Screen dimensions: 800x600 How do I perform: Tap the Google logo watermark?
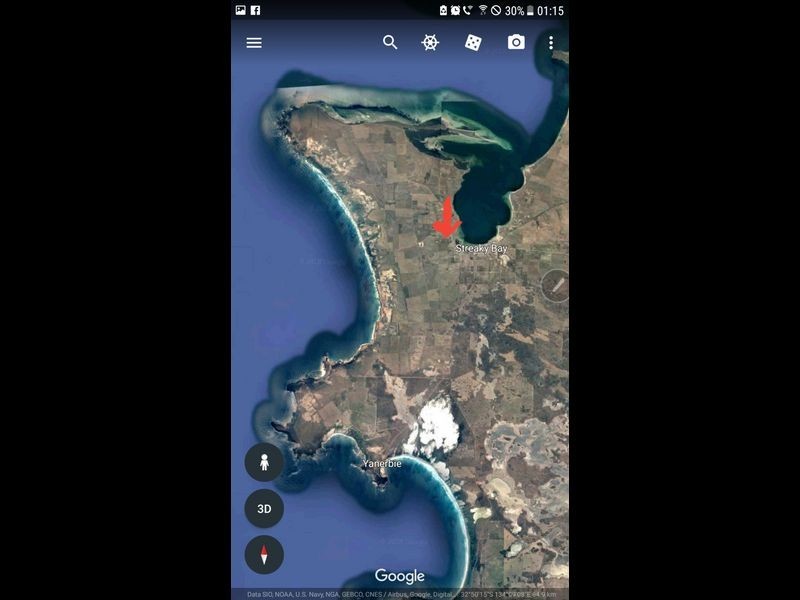399,576
